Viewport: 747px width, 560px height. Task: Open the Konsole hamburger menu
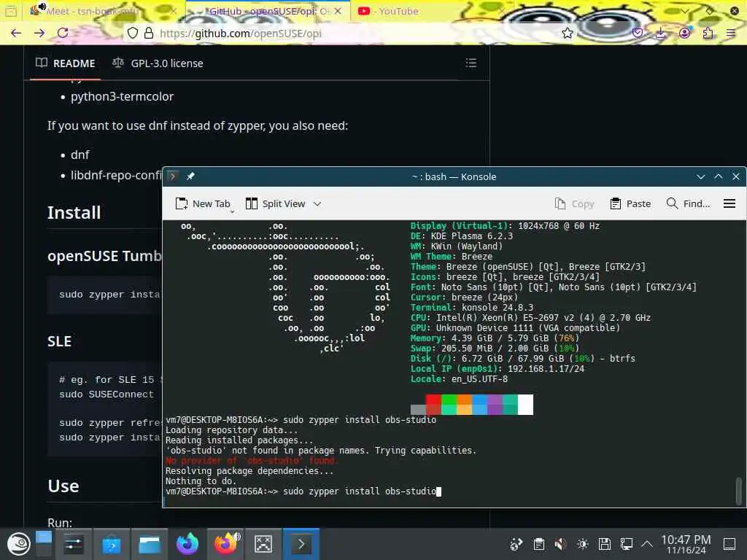pos(729,203)
